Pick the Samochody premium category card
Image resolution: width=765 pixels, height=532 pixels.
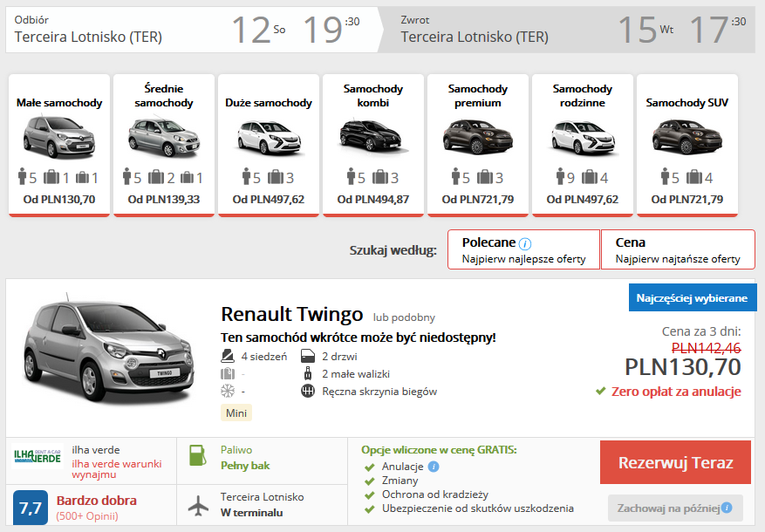pyautogui.click(x=478, y=145)
